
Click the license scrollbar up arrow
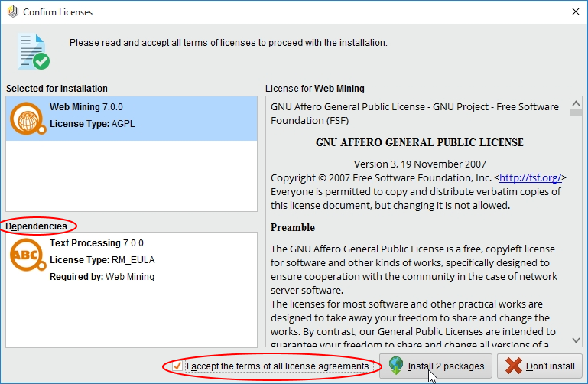574,103
